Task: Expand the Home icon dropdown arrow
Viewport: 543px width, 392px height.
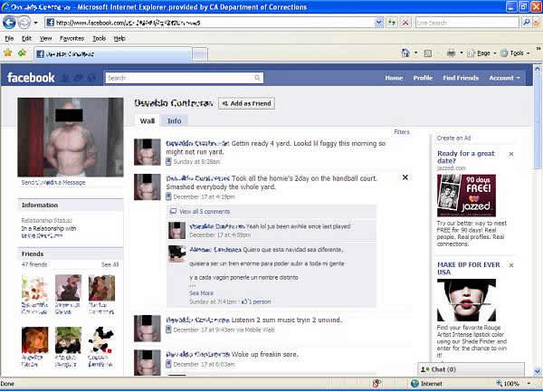Action: click(416, 53)
